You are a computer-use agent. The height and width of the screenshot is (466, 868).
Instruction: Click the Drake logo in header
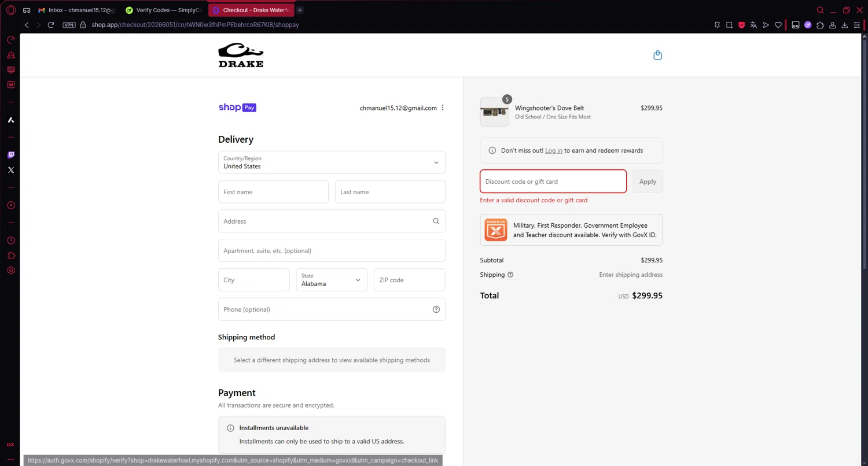pos(241,56)
